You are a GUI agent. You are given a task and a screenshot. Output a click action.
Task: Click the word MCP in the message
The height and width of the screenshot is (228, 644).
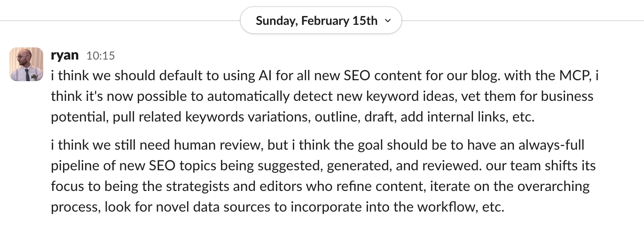570,76
